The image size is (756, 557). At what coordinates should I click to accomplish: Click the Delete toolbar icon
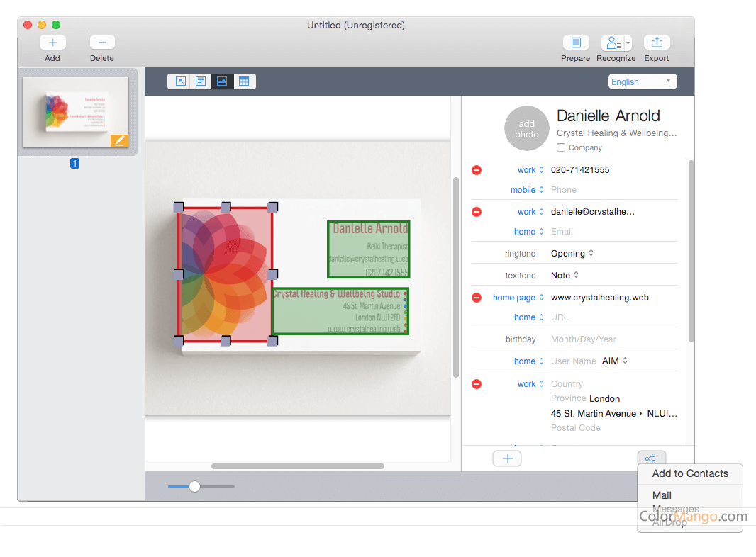(102, 43)
